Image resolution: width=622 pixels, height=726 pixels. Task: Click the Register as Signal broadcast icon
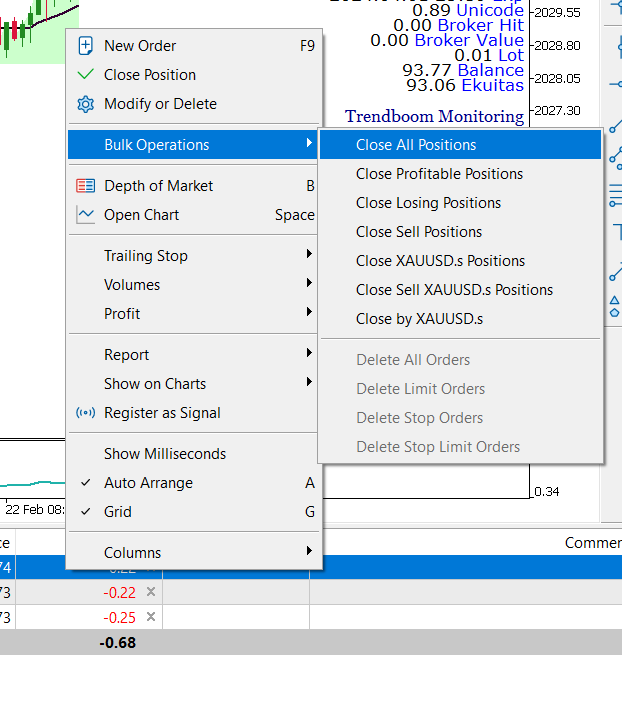click(x=86, y=413)
